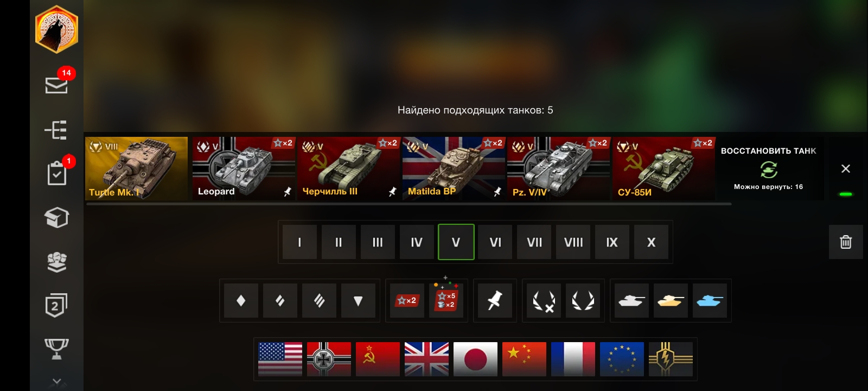Screen dimensions: 868x391
Task: Toggle the x2 first-win bonus filter
Action: [407, 300]
